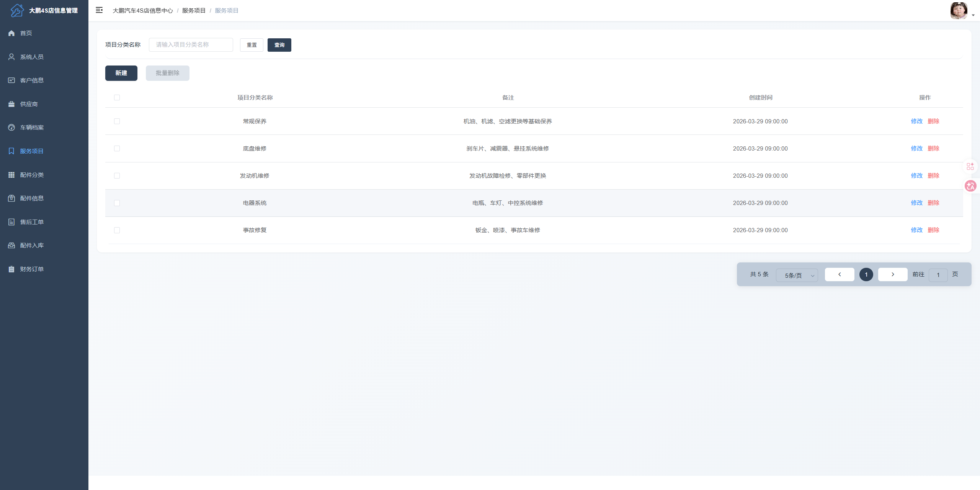Click 删除 for 底盘维修

pos(934,149)
